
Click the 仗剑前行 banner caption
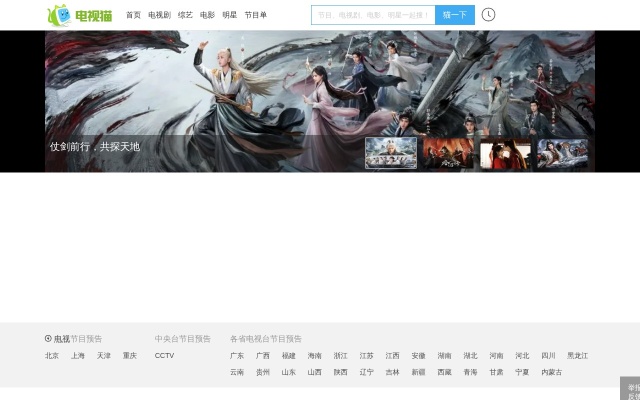point(95,147)
